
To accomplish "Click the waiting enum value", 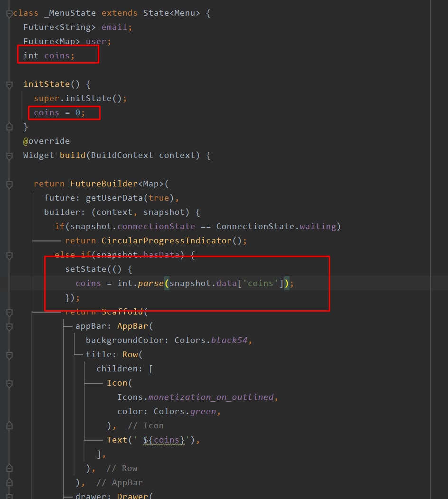I will (318, 226).
